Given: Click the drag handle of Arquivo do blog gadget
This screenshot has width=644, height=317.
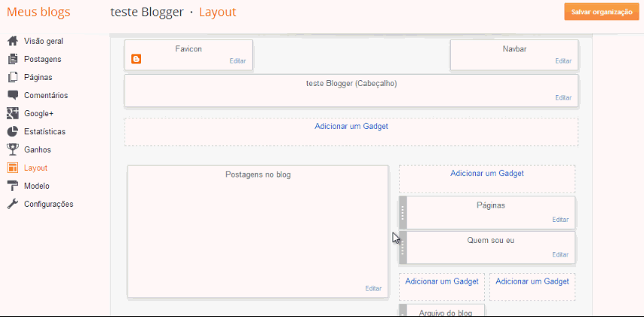Looking at the screenshot, I should (x=403, y=310).
